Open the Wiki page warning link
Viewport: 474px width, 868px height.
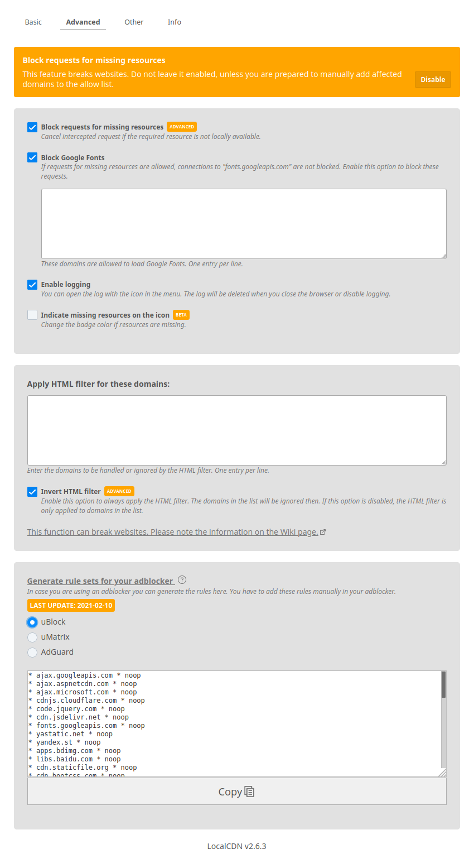click(x=172, y=532)
